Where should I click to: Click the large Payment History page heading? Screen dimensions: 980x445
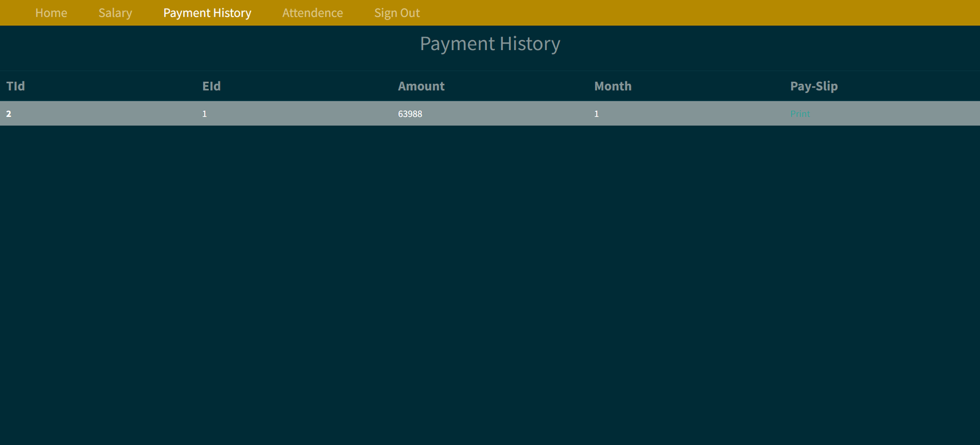click(x=490, y=44)
